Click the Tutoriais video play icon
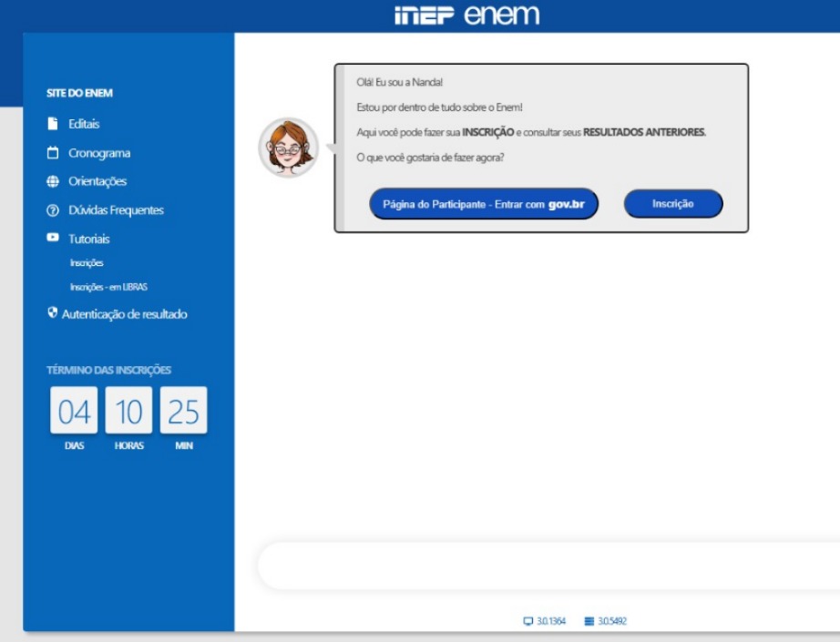The width and height of the screenshot is (840, 642). 53,239
